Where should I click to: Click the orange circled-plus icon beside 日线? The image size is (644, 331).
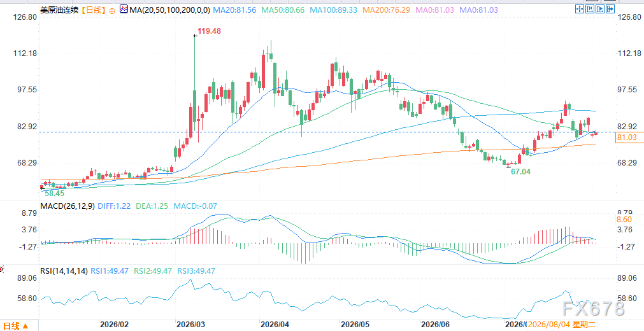click(112, 10)
